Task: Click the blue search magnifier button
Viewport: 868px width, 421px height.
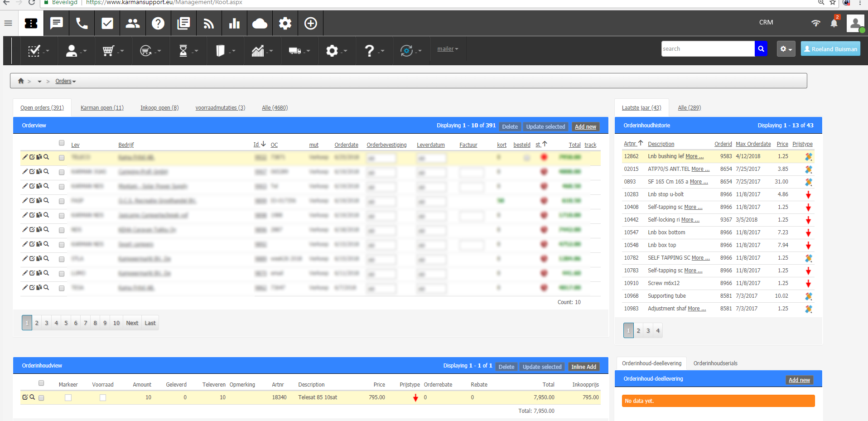Action: (761, 49)
